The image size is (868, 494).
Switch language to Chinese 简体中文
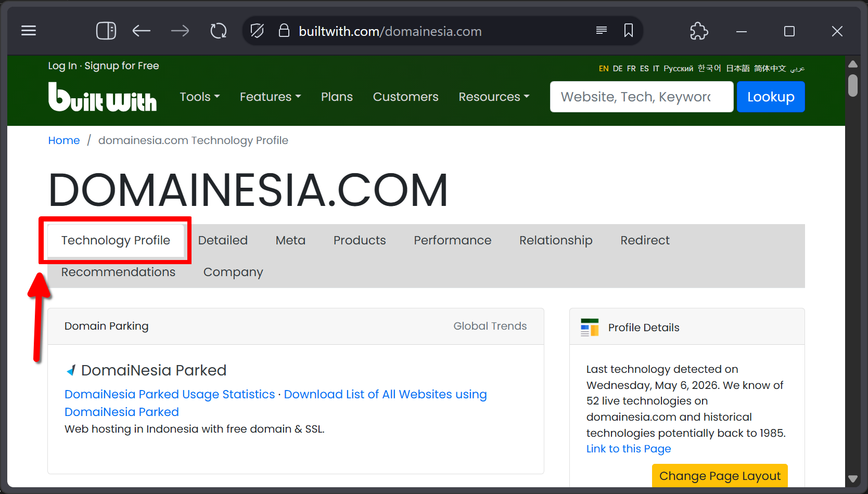[x=770, y=69]
